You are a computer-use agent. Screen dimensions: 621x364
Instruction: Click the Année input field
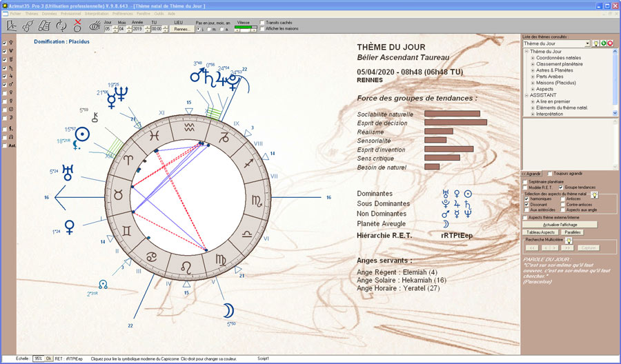(x=137, y=29)
